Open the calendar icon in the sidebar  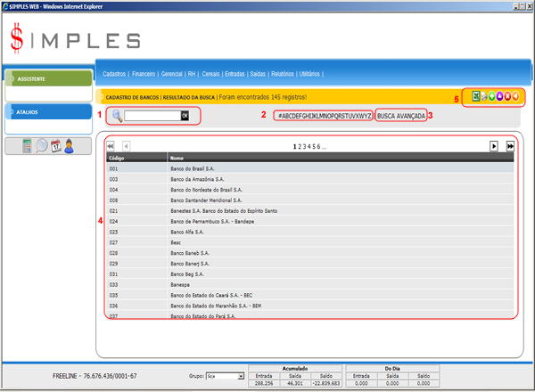(x=55, y=146)
